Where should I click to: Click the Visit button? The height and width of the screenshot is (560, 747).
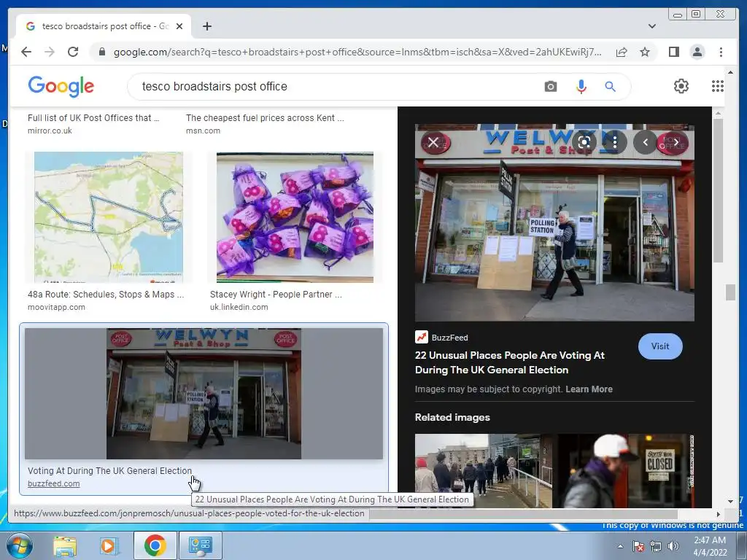[x=659, y=346]
